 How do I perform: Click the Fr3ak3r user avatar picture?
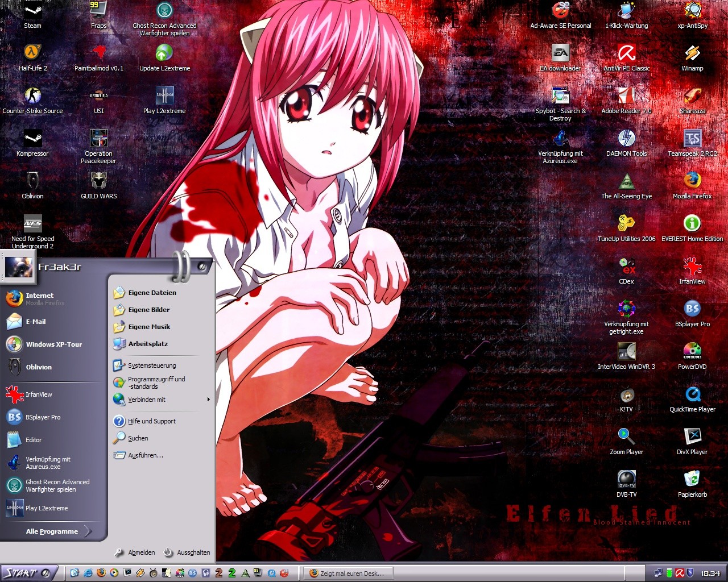click(x=19, y=266)
